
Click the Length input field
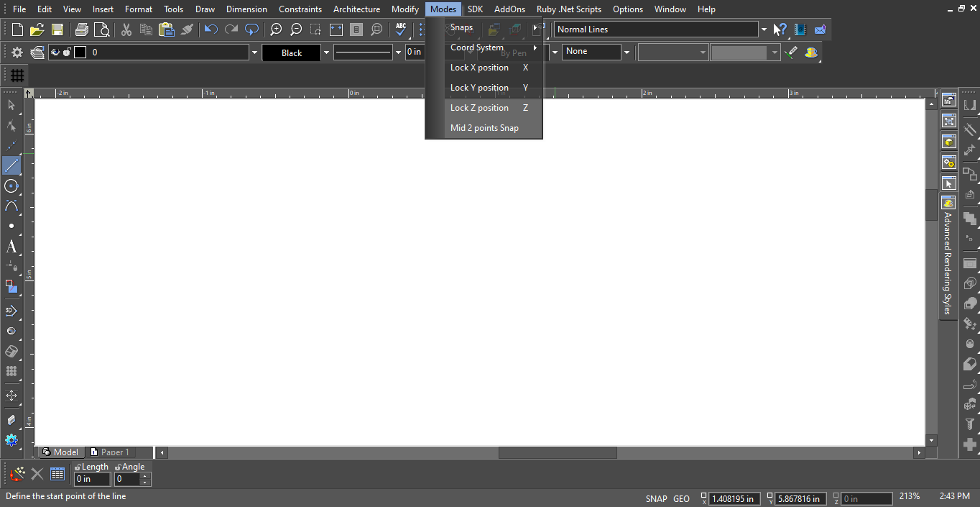tap(92, 479)
